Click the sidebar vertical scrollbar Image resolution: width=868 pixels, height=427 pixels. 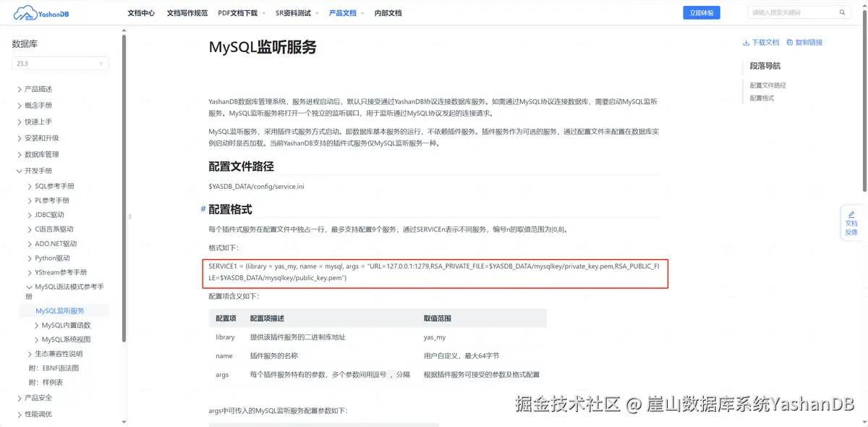click(x=124, y=188)
